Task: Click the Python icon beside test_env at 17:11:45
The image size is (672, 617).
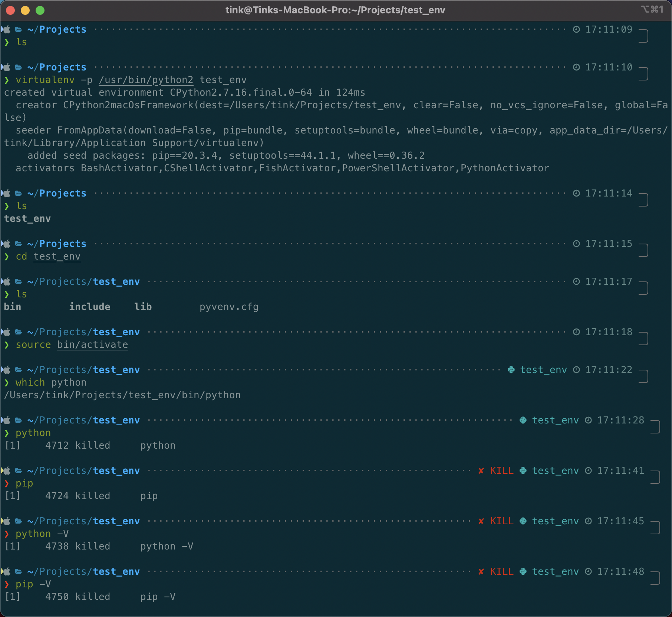Action: pyautogui.click(x=523, y=521)
